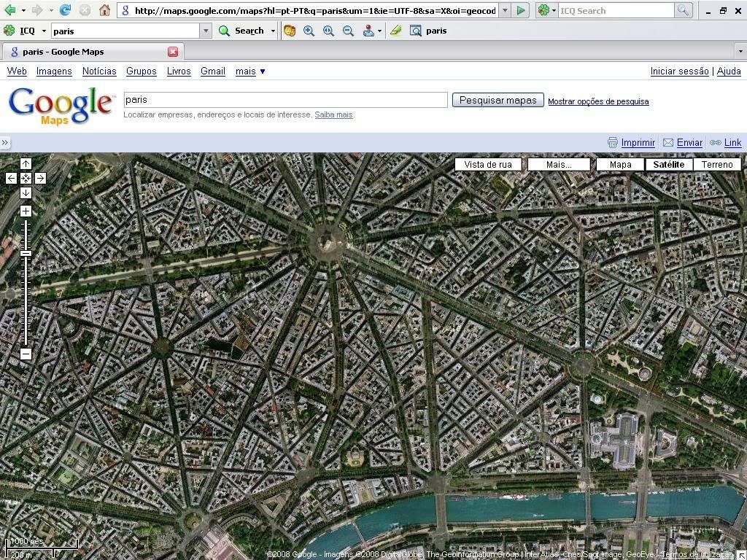The width and height of the screenshot is (747, 560).
Task: Open Imagens in the Google top menu
Action: [x=54, y=71]
